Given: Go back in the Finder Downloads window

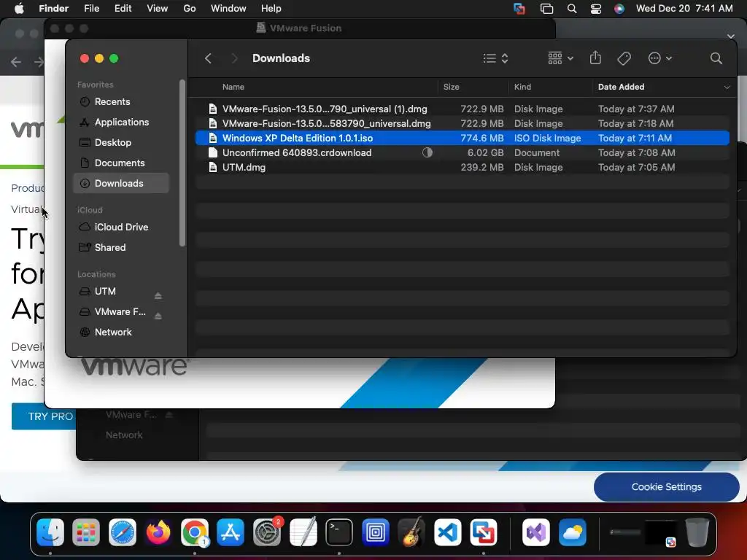Looking at the screenshot, I should coord(208,58).
